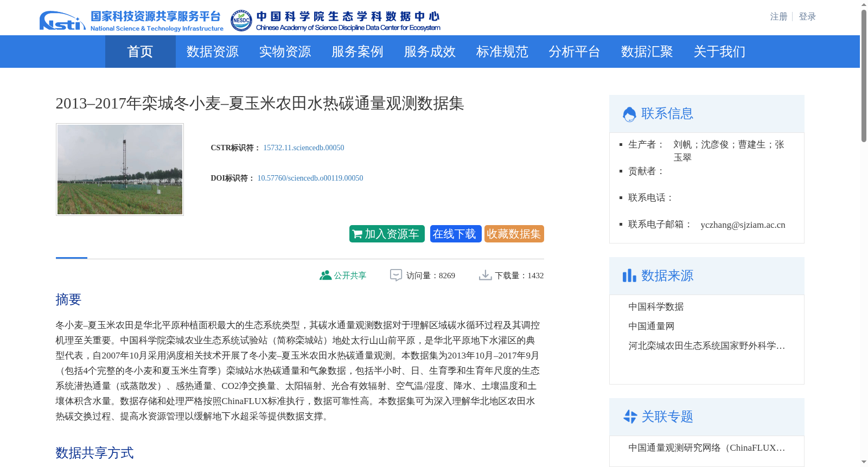This screenshot has width=868, height=467.
Task: Click the 注册 register link
Action: (778, 17)
